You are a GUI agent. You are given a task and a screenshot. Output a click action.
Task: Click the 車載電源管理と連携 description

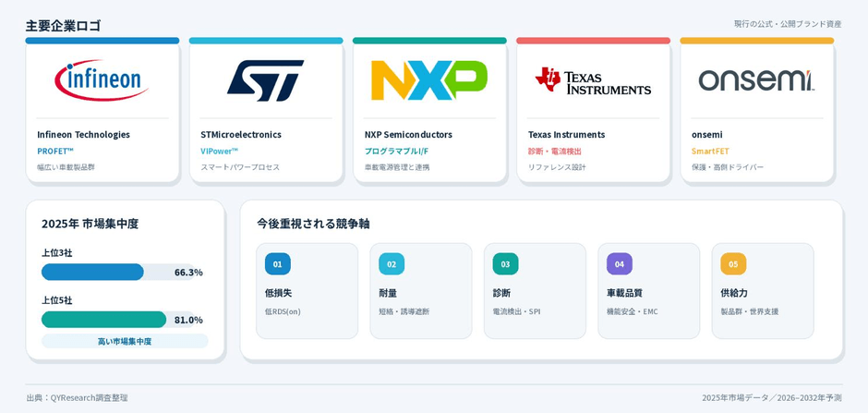pyautogui.click(x=397, y=166)
